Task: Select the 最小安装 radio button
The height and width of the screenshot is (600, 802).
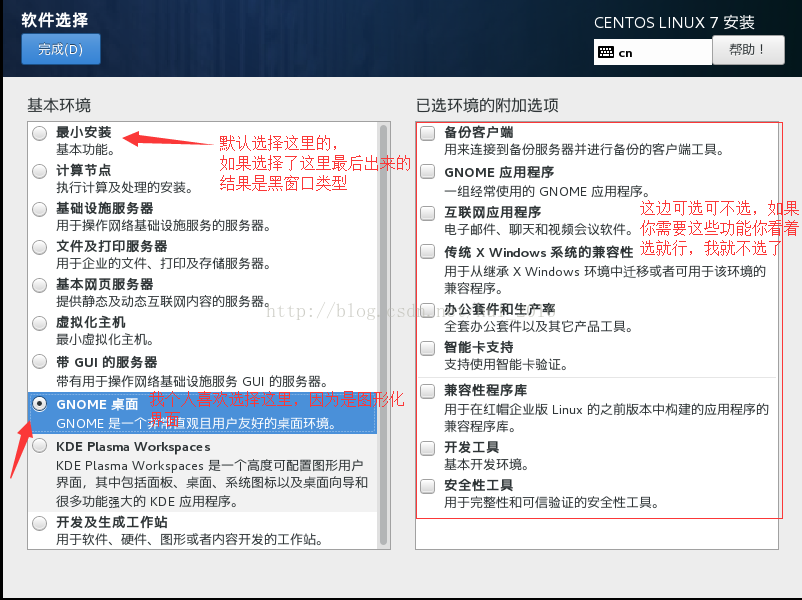Action: (x=39, y=134)
